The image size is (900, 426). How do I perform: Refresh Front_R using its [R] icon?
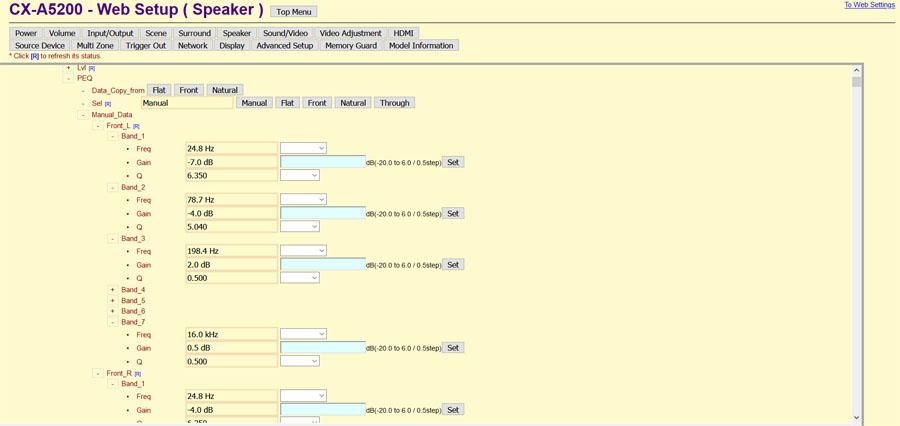tap(138, 374)
